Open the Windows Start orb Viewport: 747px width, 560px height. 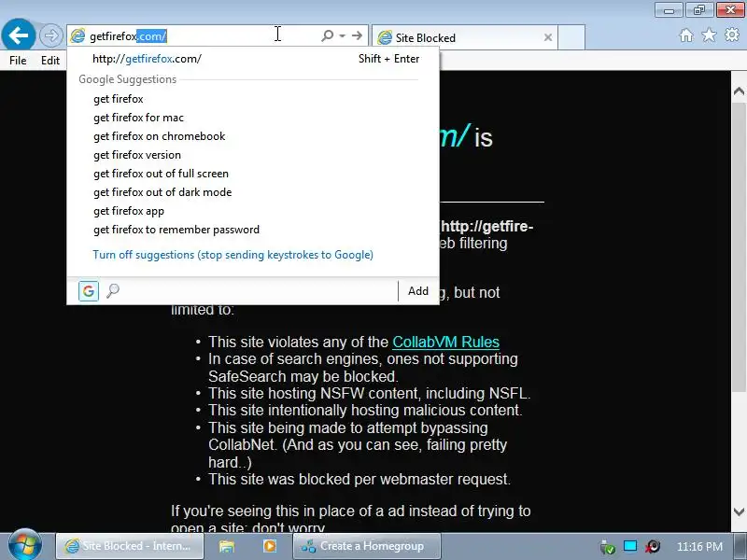click(25, 546)
